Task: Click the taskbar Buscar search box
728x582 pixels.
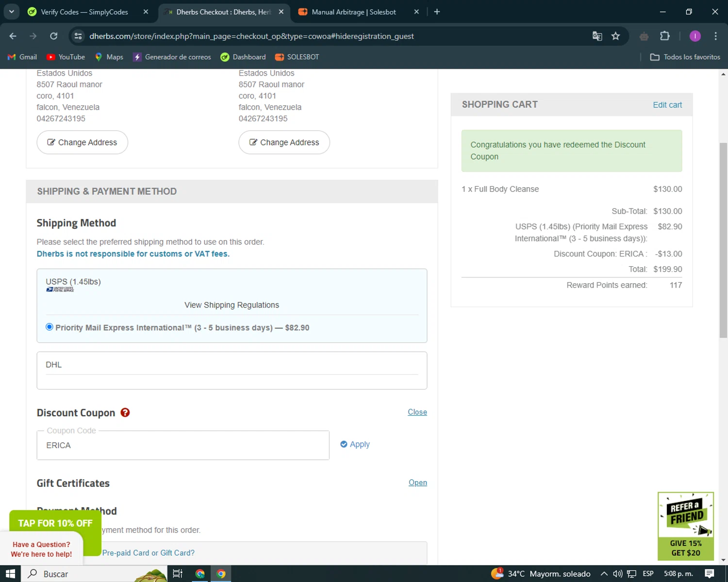Action: coord(95,574)
